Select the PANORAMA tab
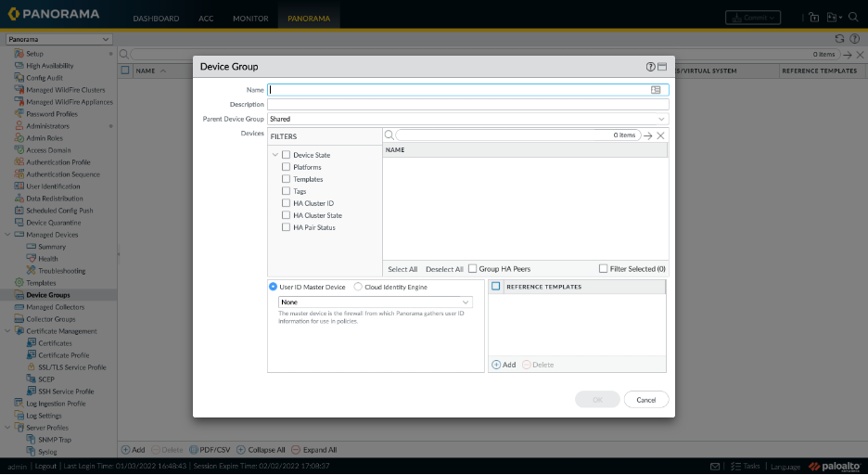 coord(309,19)
